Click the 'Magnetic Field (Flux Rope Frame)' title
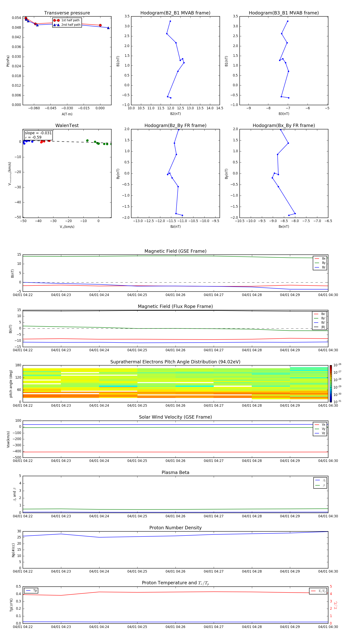 point(175,307)
